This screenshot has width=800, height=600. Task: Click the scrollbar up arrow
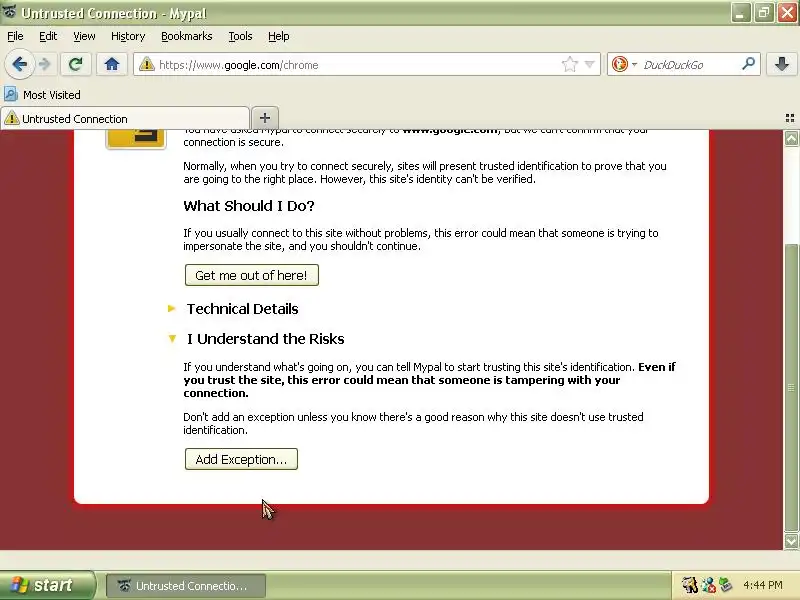pos(791,138)
